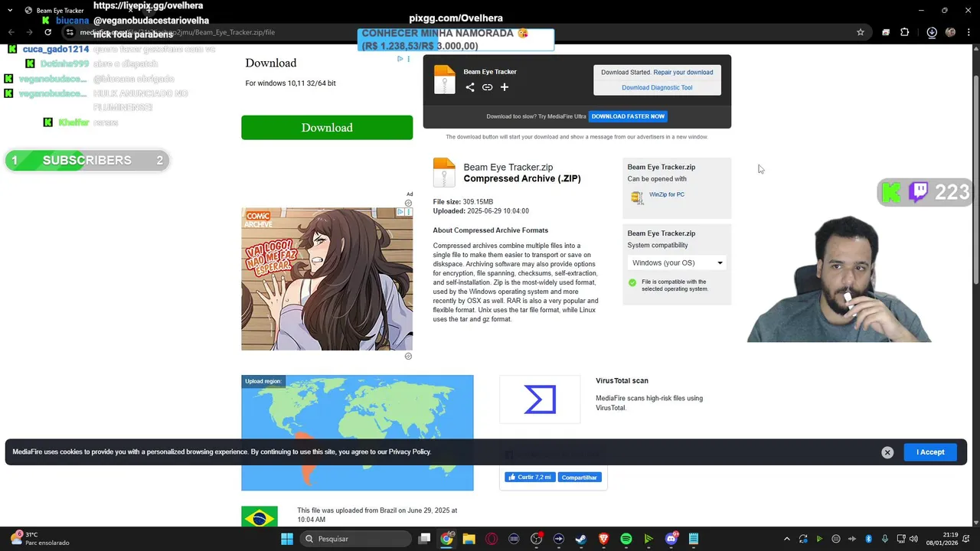Click the browser profile avatar
The image size is (980, 551).
coord(951,32)
